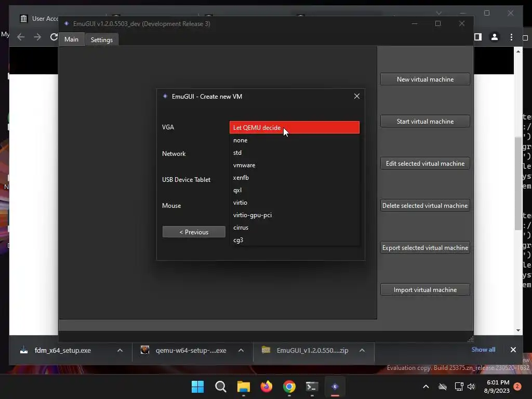Screen dimensions: 532x399
Task: Open the Windows Start menu
Action: tap(198, 387)
